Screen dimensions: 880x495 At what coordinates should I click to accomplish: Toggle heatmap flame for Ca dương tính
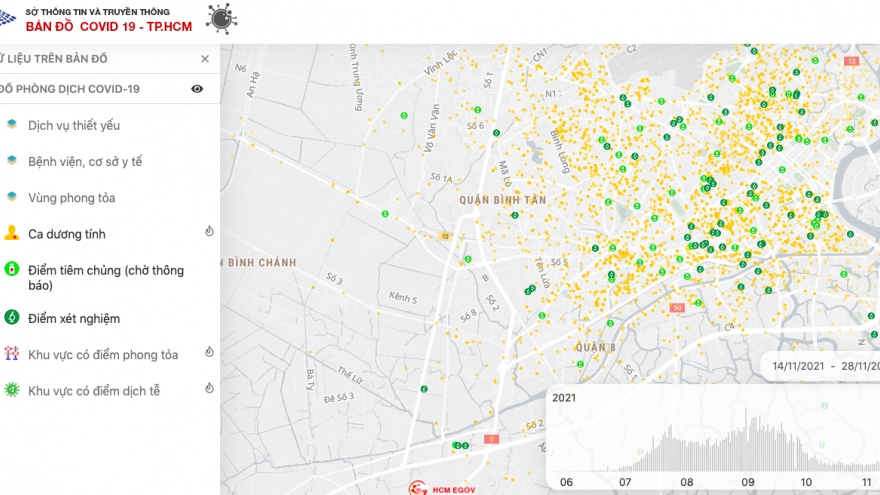coord(209,232)
